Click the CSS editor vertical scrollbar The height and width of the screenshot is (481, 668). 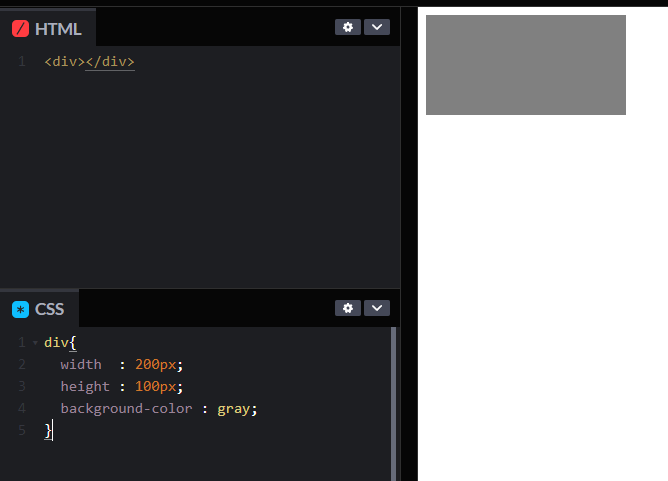[393, 404]
